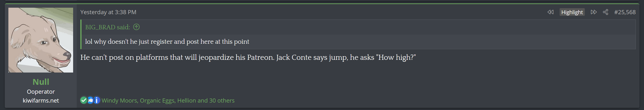Screen dimensions: 644x110
Task: Click the 'Yesterday at 3:38 PM' timestamp
Action: [108, 12]
